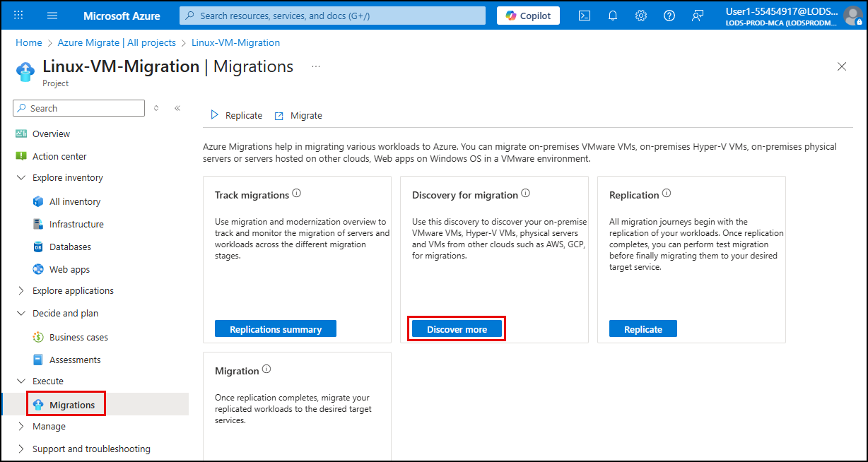This screenshot has height=462, width=868.
Task: Open Infrastructure item
Action: pyautogui.click(x=76, y=224)
